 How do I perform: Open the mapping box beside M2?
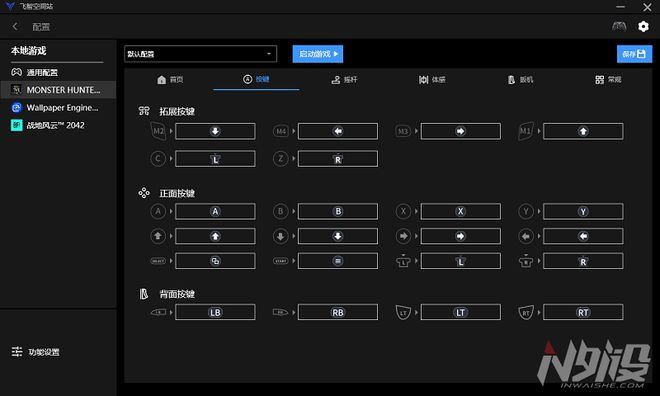click(x=215, y=131)
